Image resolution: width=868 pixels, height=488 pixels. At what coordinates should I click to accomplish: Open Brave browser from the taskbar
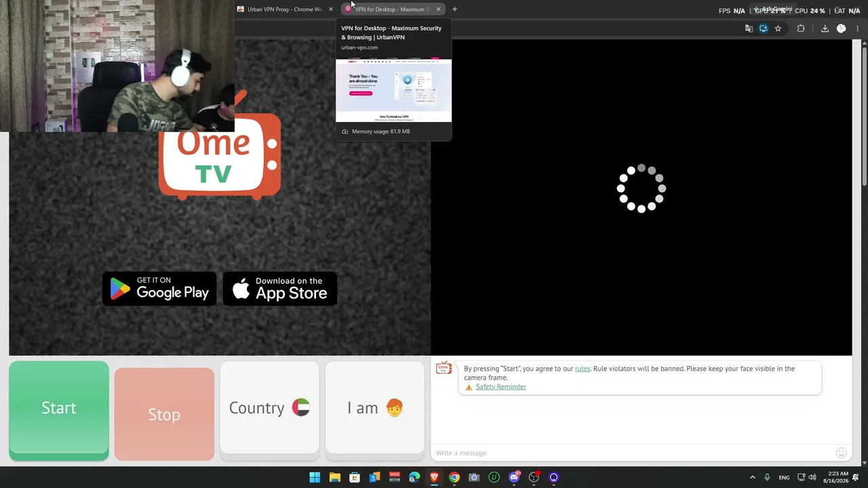click(x=434, y=477)
